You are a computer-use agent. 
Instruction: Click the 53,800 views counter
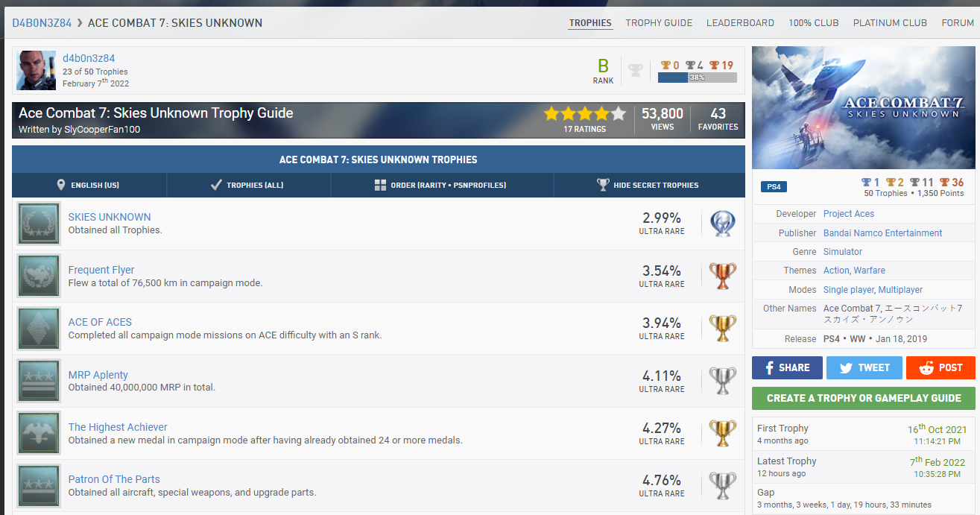663,119
